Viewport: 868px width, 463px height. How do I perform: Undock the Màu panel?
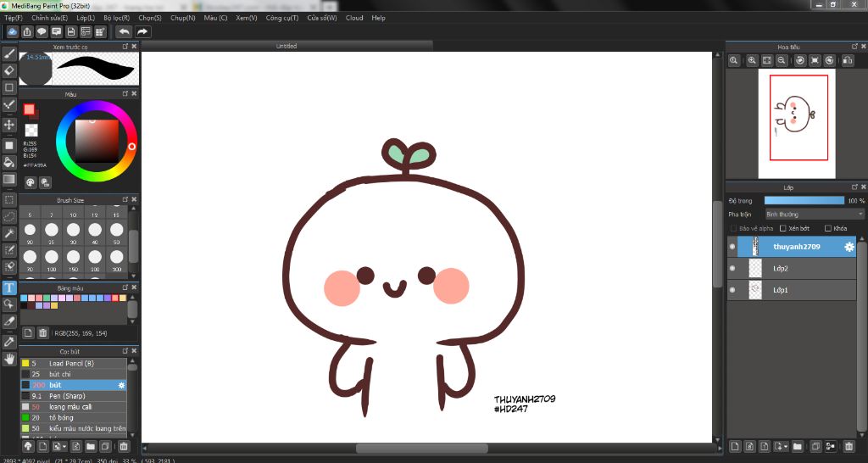(x=125, y=94)
